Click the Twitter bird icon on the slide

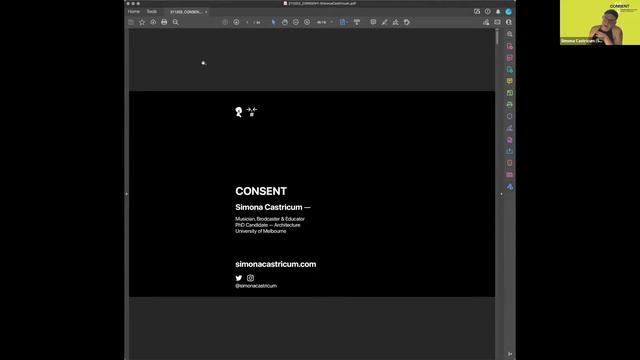(x=239, y=278)
